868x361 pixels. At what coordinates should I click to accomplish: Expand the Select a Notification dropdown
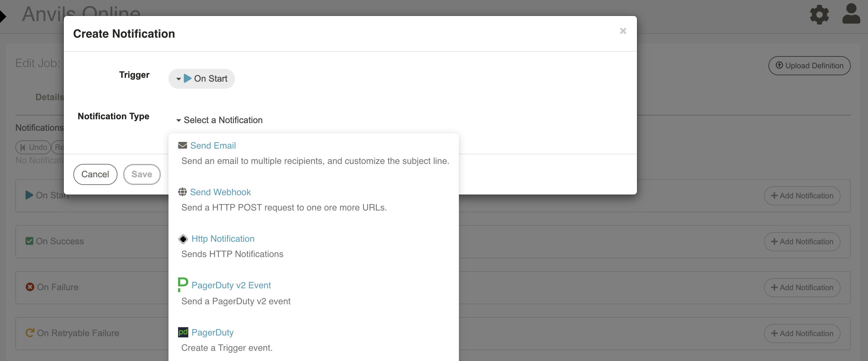219,119
